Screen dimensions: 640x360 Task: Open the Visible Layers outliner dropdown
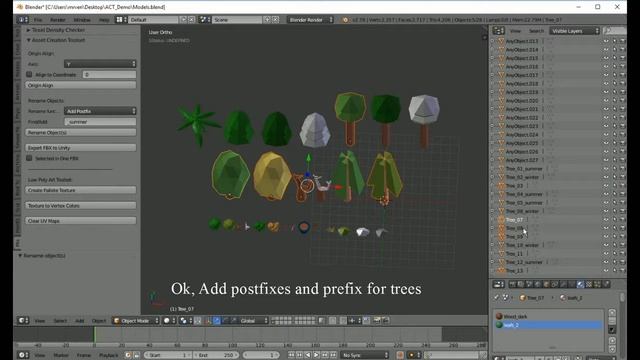click(x=574, y=31)
